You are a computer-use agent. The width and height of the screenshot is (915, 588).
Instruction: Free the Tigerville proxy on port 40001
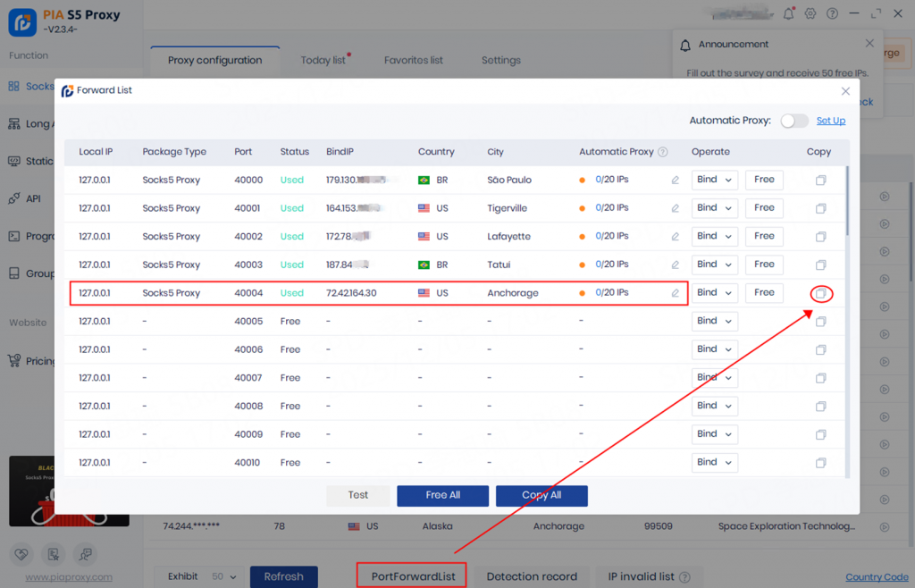(764, 208)
